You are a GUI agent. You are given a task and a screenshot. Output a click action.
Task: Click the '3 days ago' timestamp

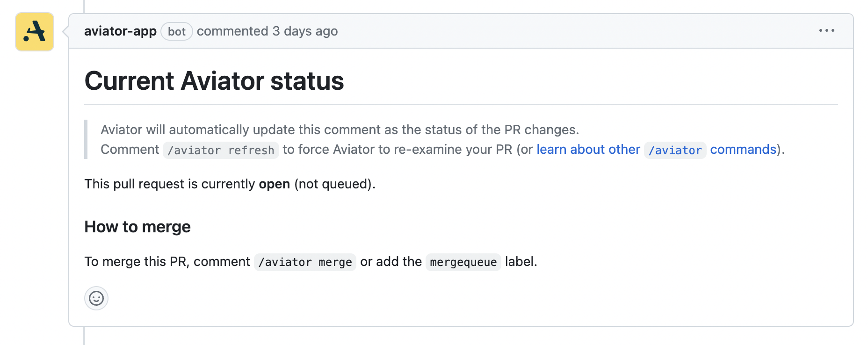(305, 31)
